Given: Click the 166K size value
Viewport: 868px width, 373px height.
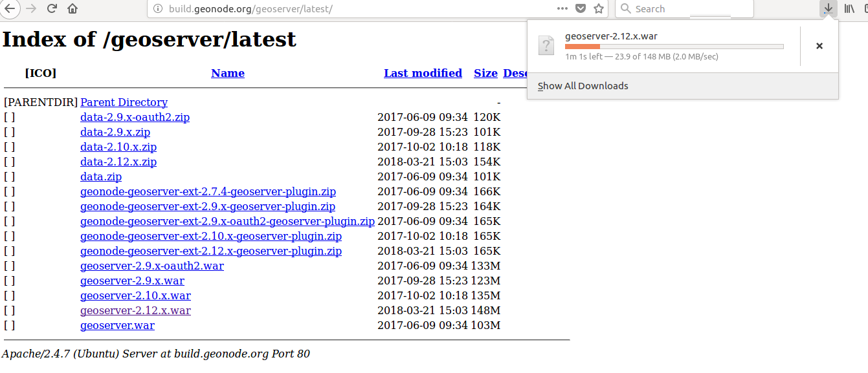Looking at the screenshot, I should (487, 191).
